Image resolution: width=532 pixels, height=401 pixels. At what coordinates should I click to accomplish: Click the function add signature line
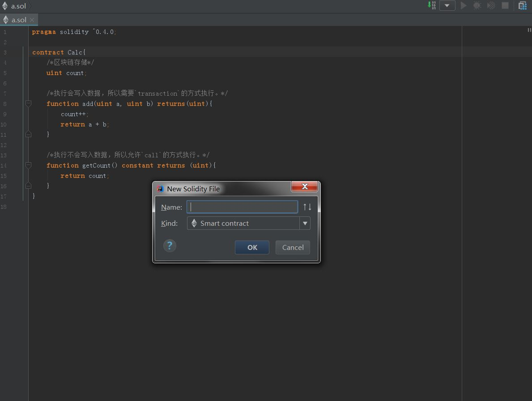pos(129,104)
